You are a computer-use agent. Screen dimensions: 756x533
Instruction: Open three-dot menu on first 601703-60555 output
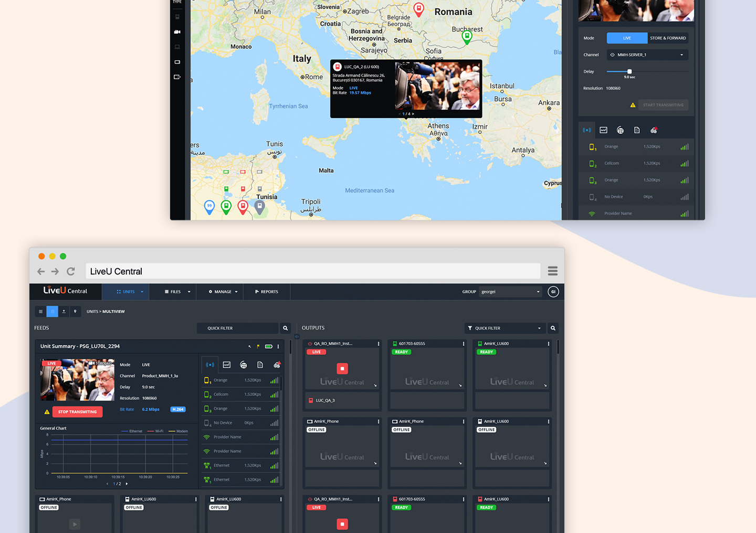(x=464, y=344)
